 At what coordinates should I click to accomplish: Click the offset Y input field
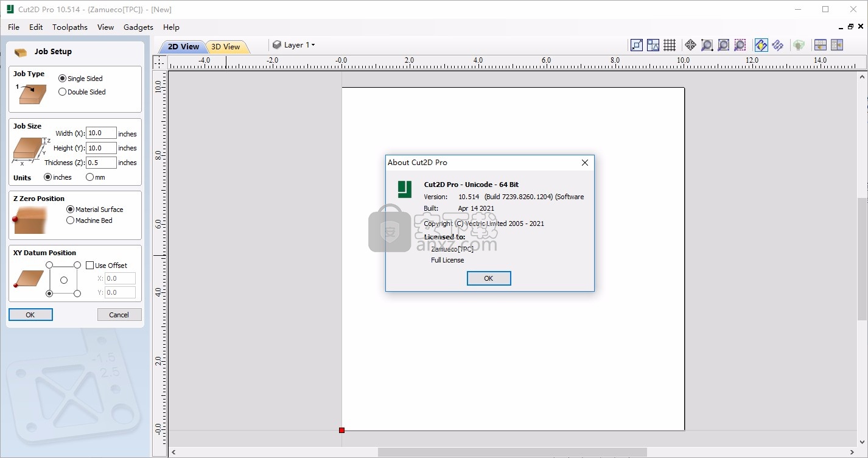point(120,292)
